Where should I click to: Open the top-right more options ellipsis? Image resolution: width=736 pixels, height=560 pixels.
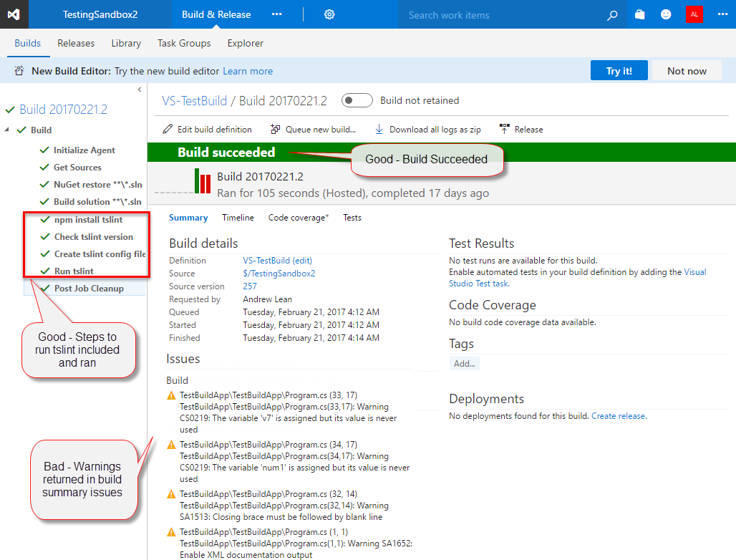[x=722, y=14]
